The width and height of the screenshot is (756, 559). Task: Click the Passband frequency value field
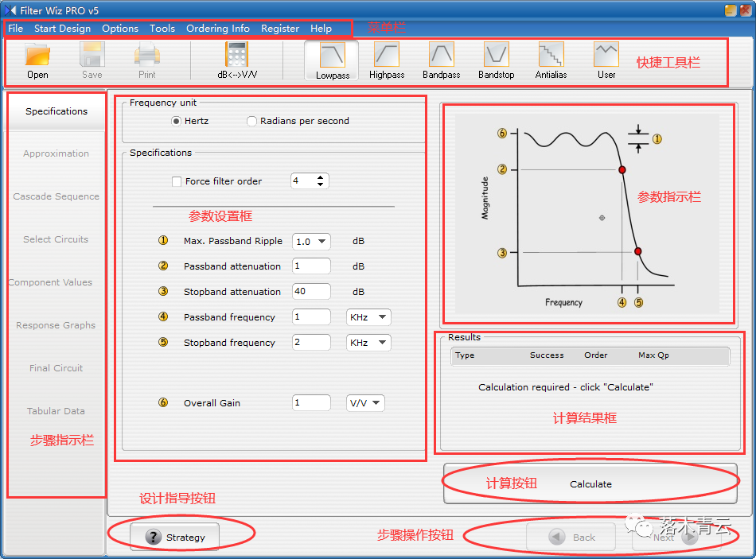[311, 317]
